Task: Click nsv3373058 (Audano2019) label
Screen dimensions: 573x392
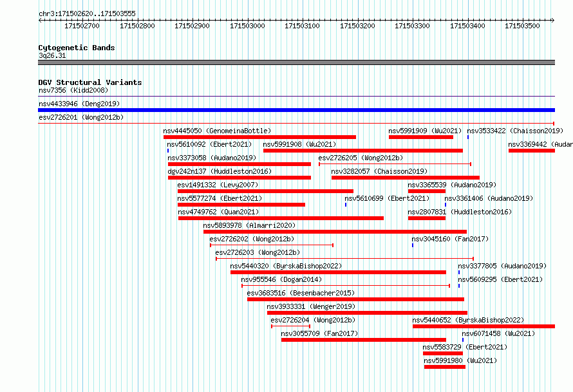Action: 212,158
